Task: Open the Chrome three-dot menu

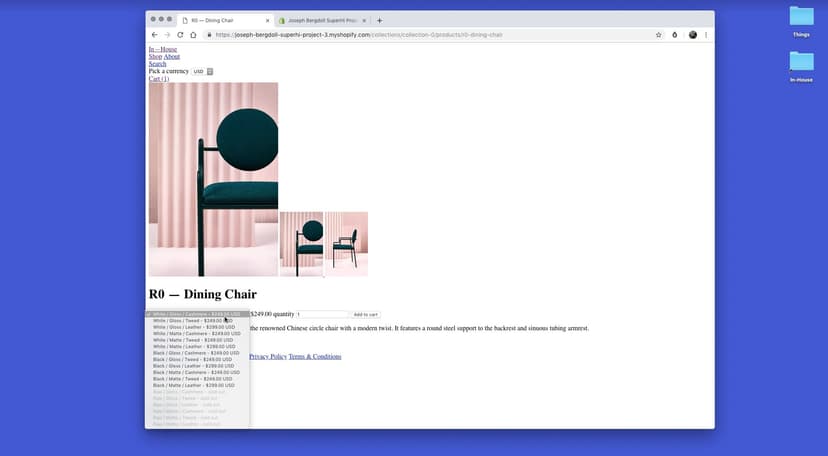Action: point(706,35)
